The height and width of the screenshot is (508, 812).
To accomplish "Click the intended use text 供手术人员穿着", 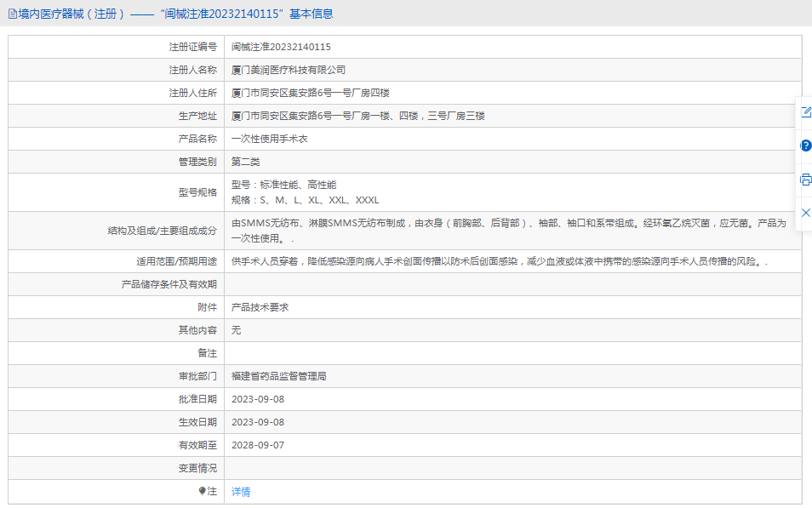I will (500, 261).
